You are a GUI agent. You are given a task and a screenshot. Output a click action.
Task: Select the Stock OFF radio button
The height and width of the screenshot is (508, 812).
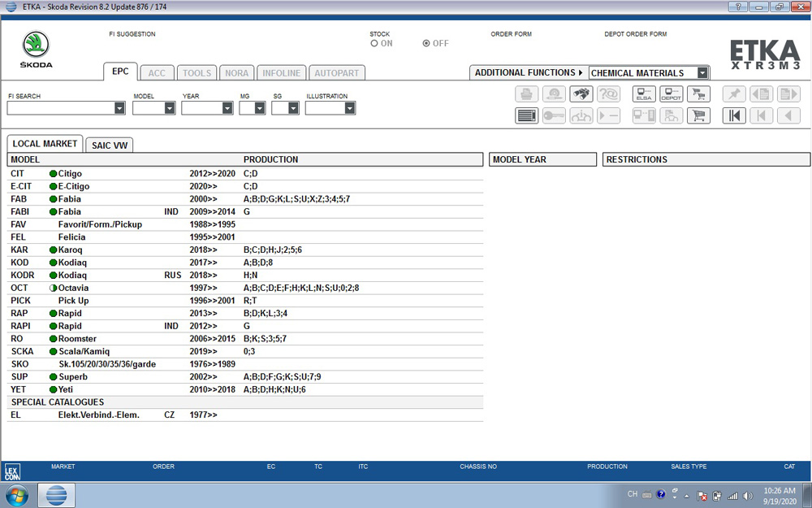pyautogui.click(x=426, y=44)
